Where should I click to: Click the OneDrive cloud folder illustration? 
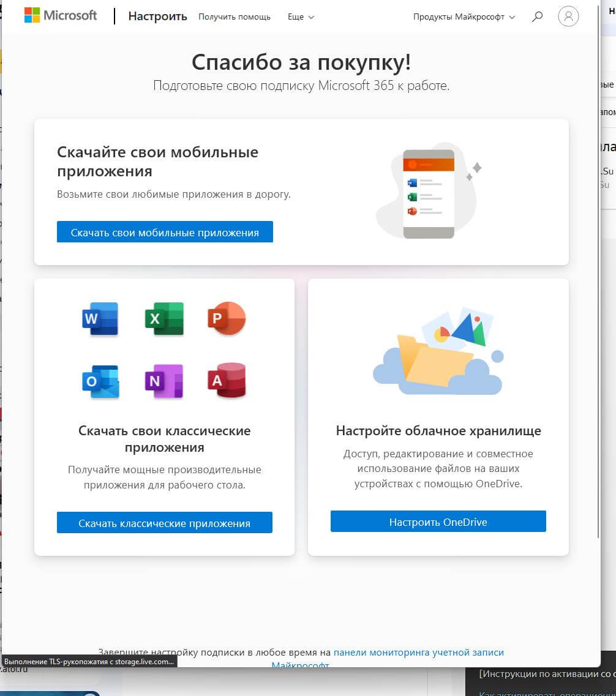point(438,352)
